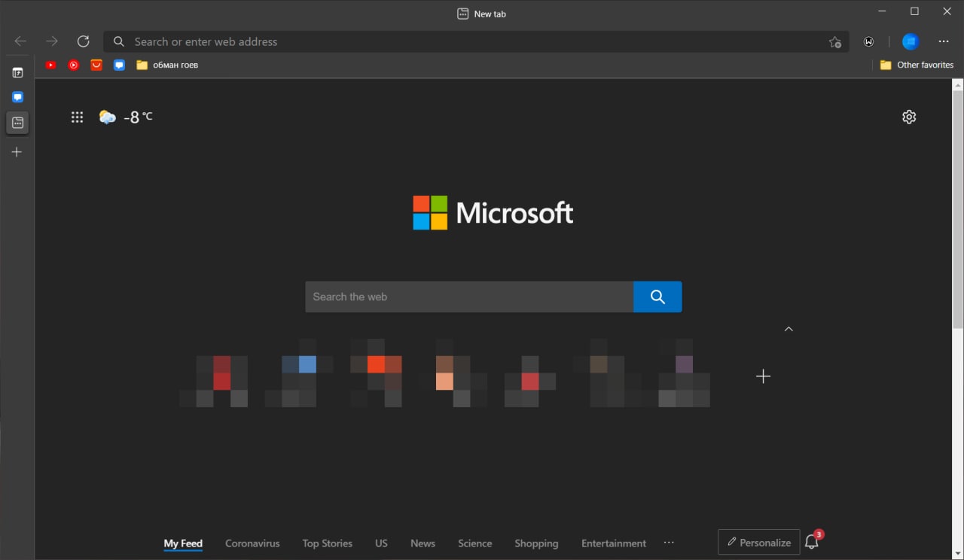Click the Microsoft logo

493,213
